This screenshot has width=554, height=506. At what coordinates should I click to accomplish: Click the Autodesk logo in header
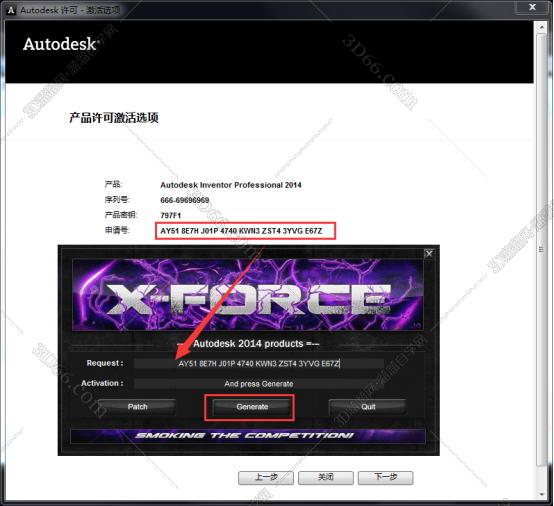pyautogui.click(x=60, y=45)
